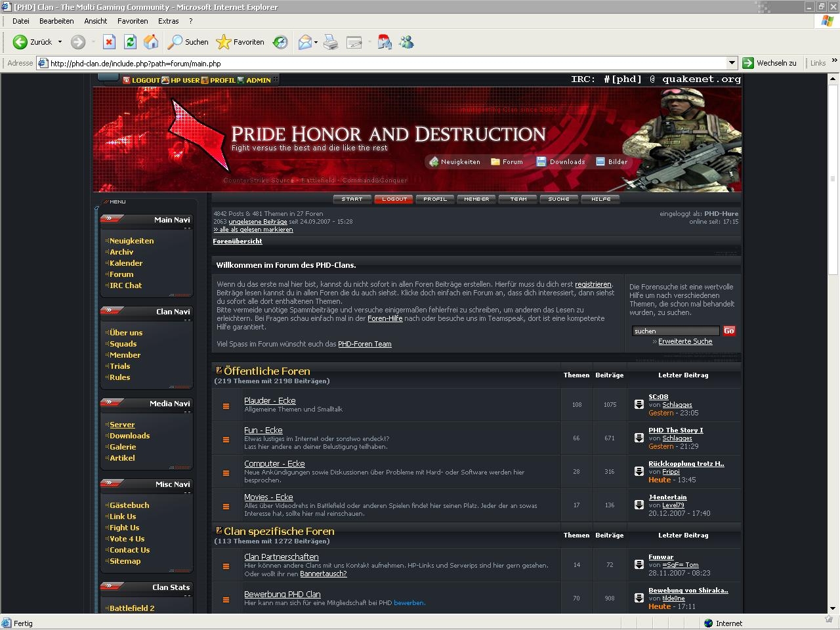Expand the Mail icon dropdown arrow

click(x=316, y=43)
